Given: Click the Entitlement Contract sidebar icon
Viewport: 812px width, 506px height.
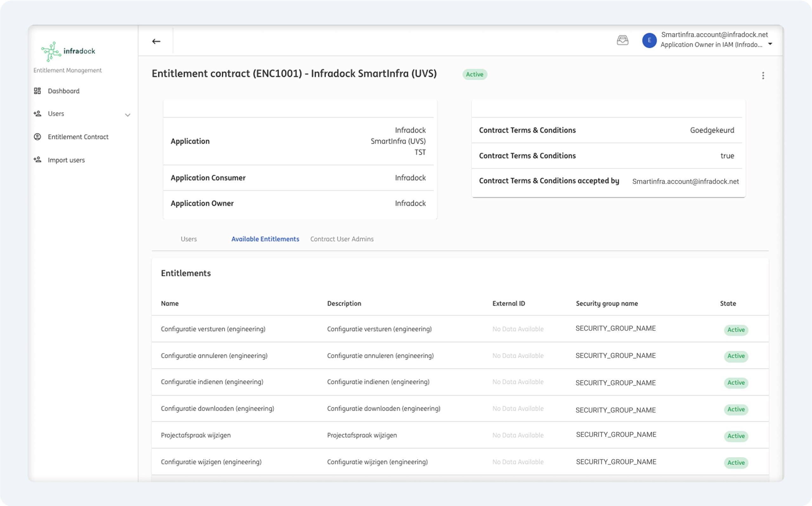Looking at the screenshot, I should 37,137.
